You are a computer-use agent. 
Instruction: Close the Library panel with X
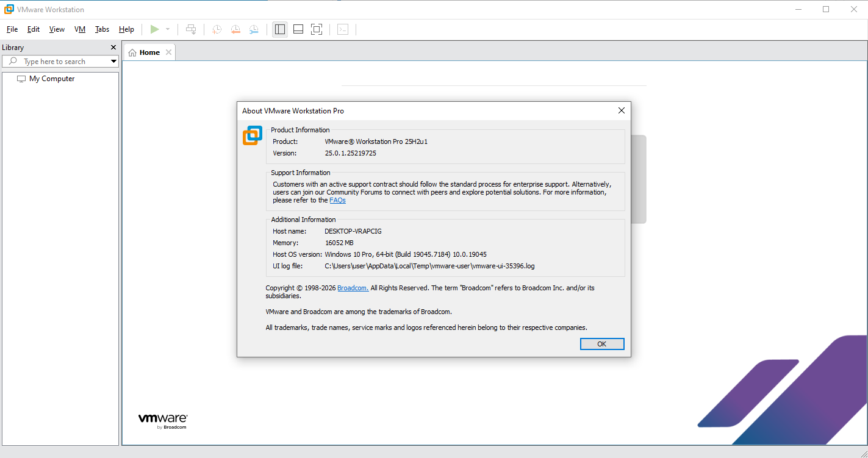pos(113,48)
